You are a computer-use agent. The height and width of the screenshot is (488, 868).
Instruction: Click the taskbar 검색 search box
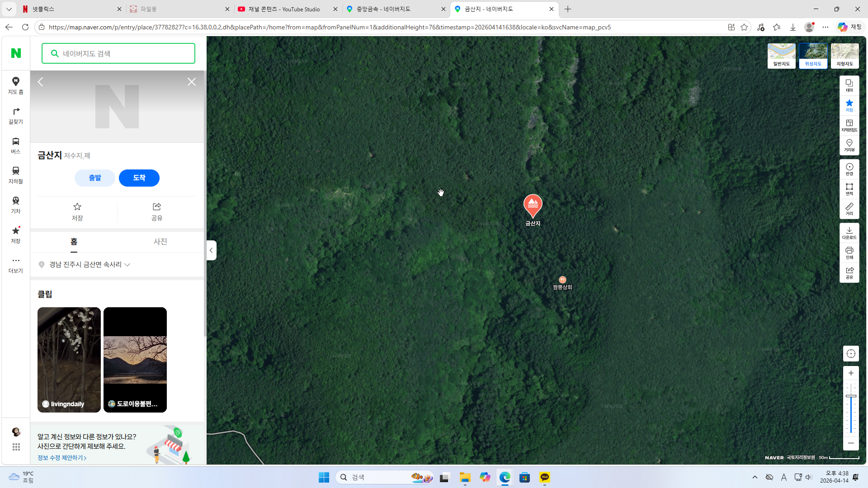click(x=385, y=477)
